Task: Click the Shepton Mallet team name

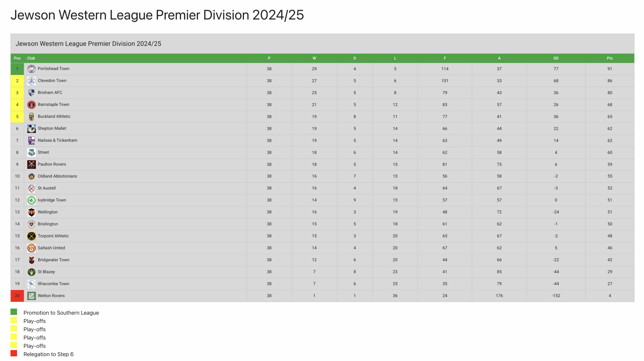Action: (x=52, y=128)
